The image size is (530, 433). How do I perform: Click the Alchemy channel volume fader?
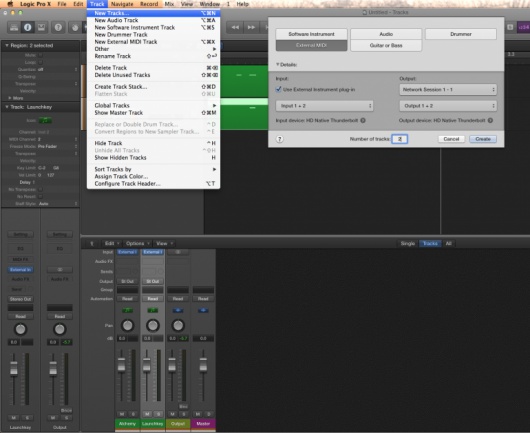(x=121, y=365)
